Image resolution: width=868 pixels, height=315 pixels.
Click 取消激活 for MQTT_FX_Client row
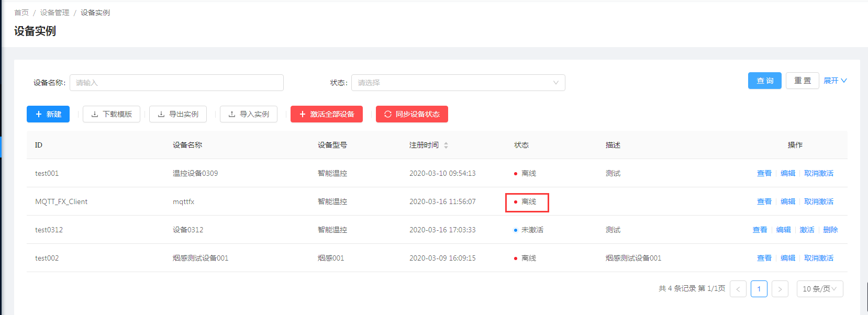pos(819,201)
